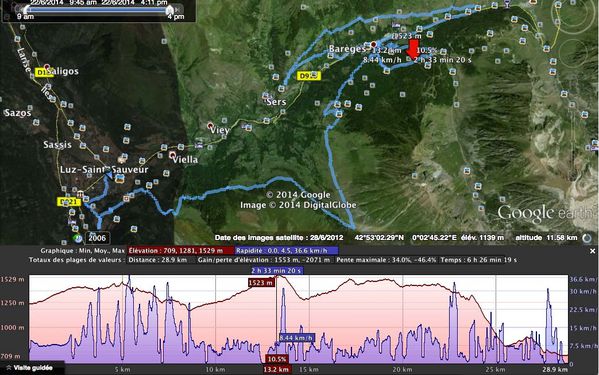Click the time slider options wrench icon
The width and height of the screenshot is (599, 375).
(x=6, y=16)
